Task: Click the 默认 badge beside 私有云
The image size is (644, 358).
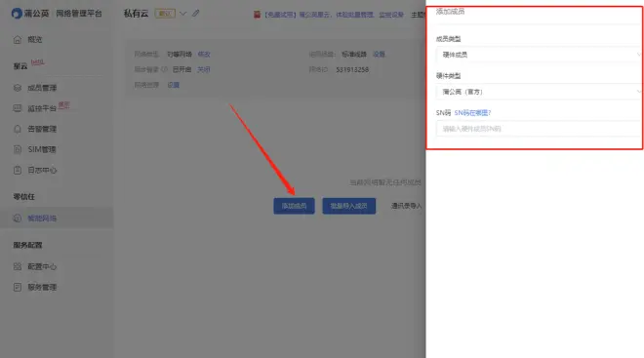Action: [x=165, y=14]
